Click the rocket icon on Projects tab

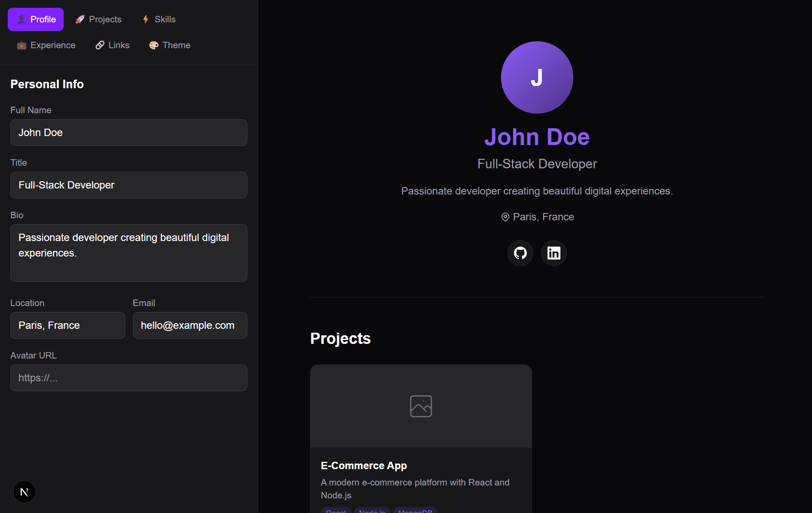point(80,19)
